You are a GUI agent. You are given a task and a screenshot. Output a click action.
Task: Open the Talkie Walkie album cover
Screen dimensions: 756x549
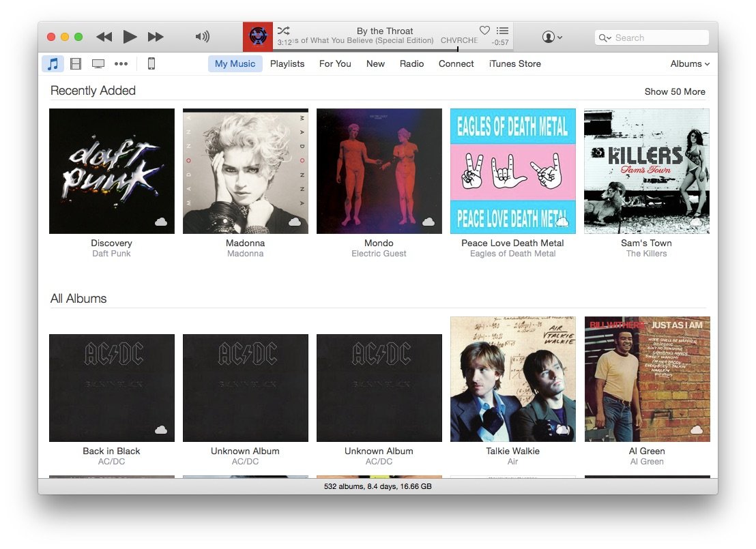pyautogui.click(x=513, y=379)
